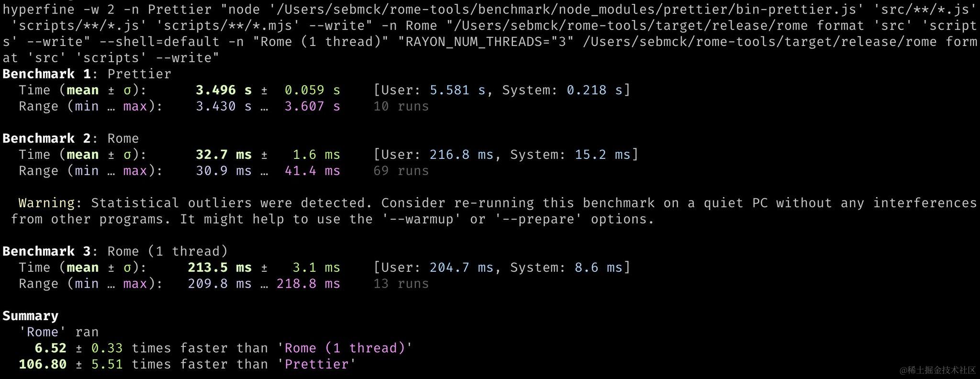This screenshot has width=980, height=379.
Task: Select the Rome deviation '1.6 ms'
Action: [316, 155]
